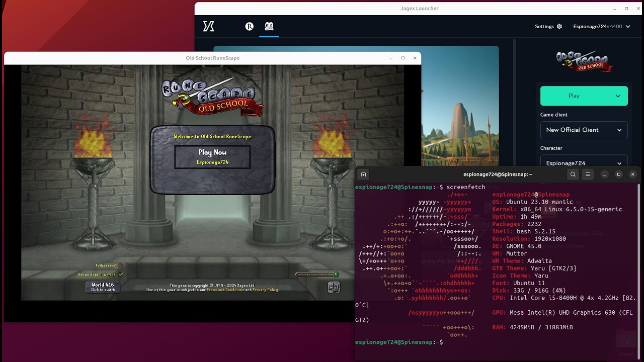This screenshot has height=362, width=644.
Task: Adjust the in-game brightness slider bar
Action: (317, 275)
